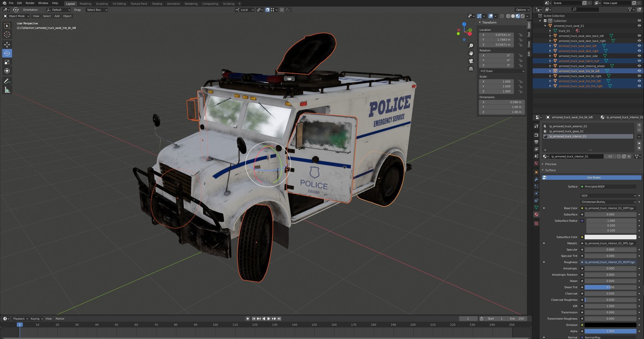The image size is (644, 339).
Task: Toggle Collection checkbox in outliner
Action: point(545,21)
